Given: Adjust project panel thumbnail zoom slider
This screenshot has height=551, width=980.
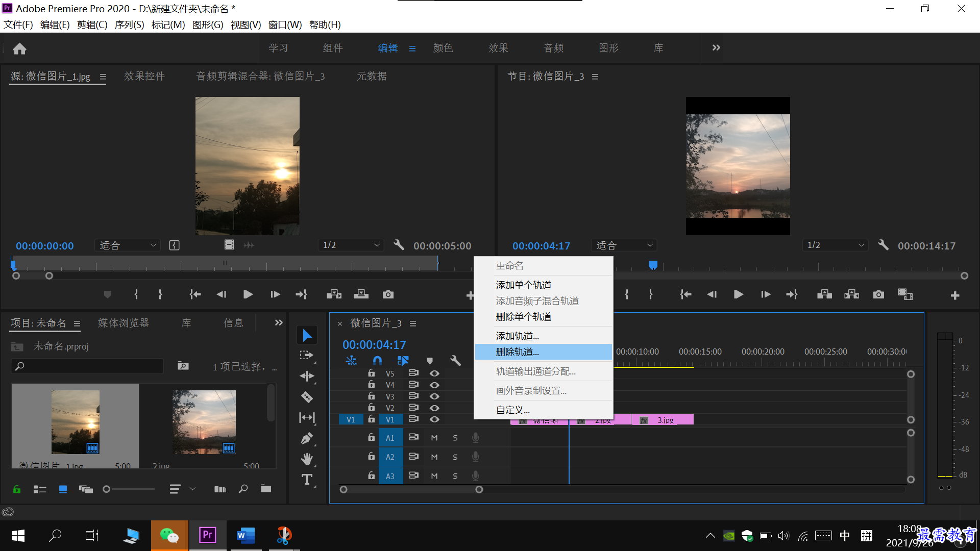Looking at the screenshot, I should (107, 489).
